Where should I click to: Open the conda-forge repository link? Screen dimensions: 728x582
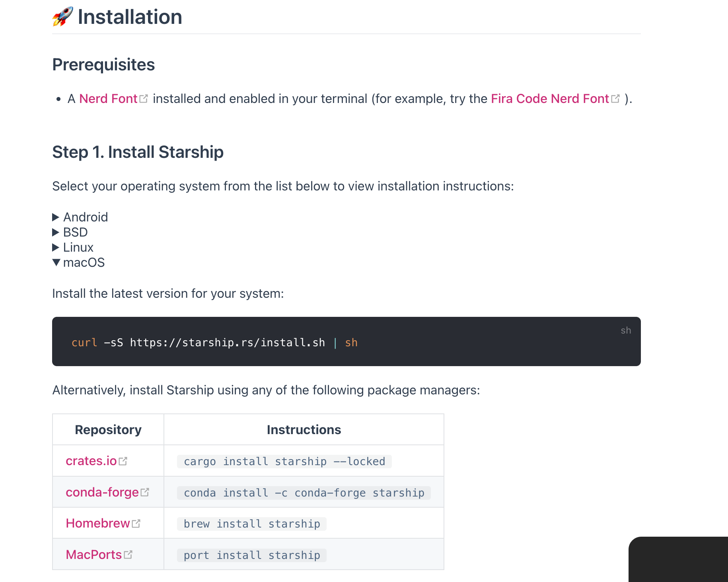coord(102,492)
